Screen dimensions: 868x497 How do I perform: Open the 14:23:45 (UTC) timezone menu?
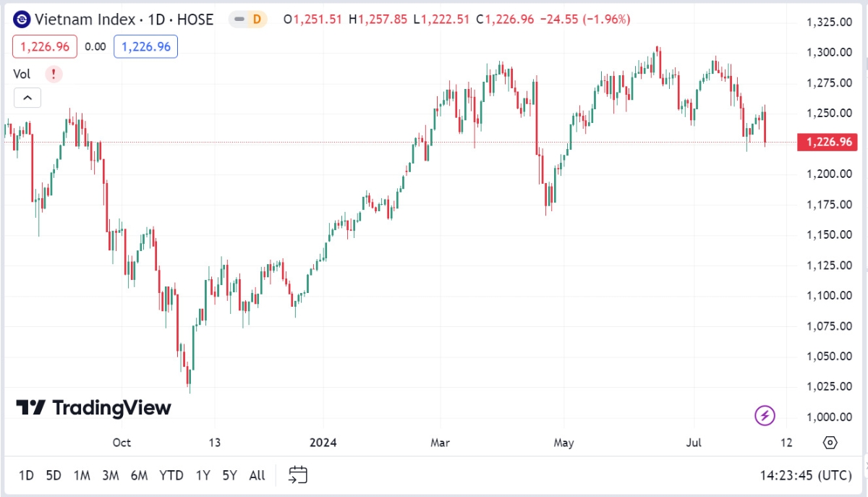[x=805, y=475]
